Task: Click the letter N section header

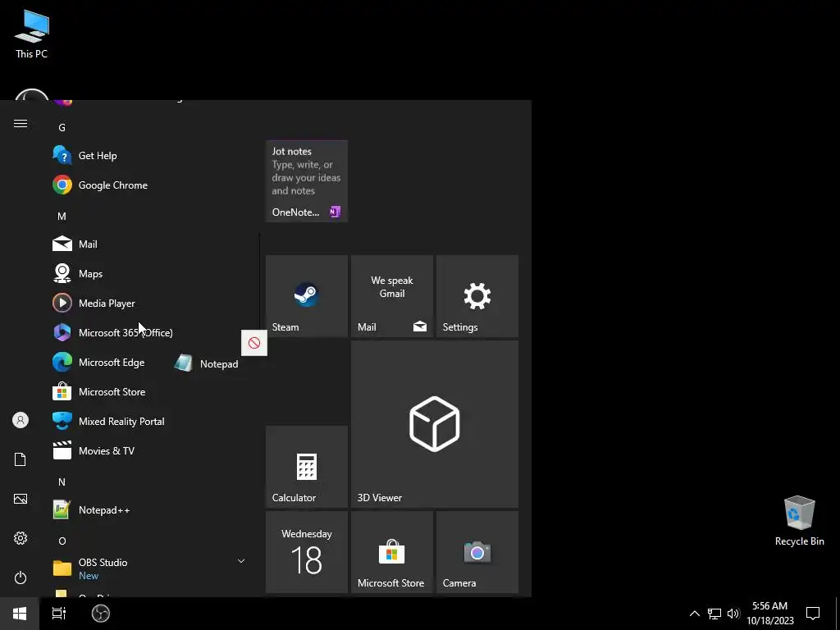Action: (x=62, y=482)
